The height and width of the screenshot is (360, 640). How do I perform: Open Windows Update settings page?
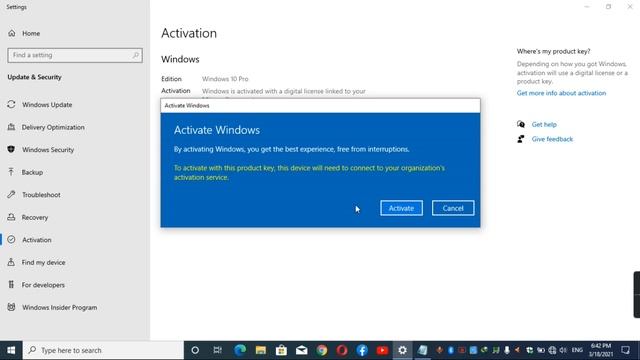[47, 105]
